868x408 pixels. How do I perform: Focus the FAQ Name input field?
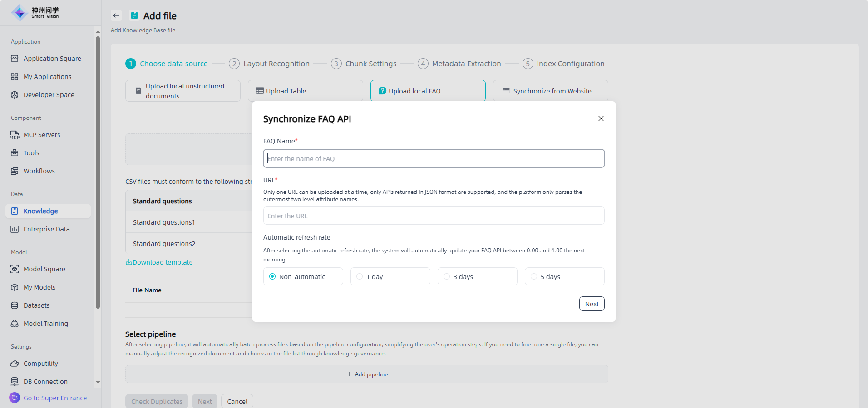pyautogui.click(x=434, y=158)
